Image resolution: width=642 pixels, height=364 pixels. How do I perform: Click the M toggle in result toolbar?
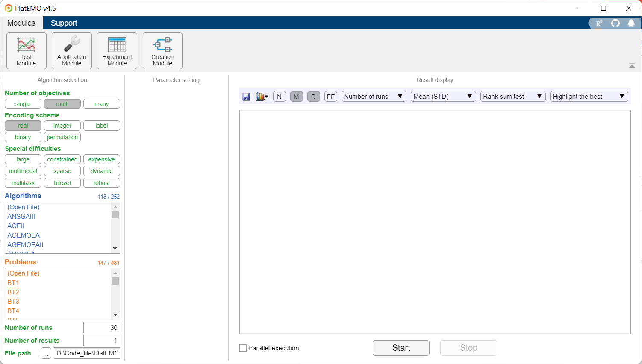296,97
